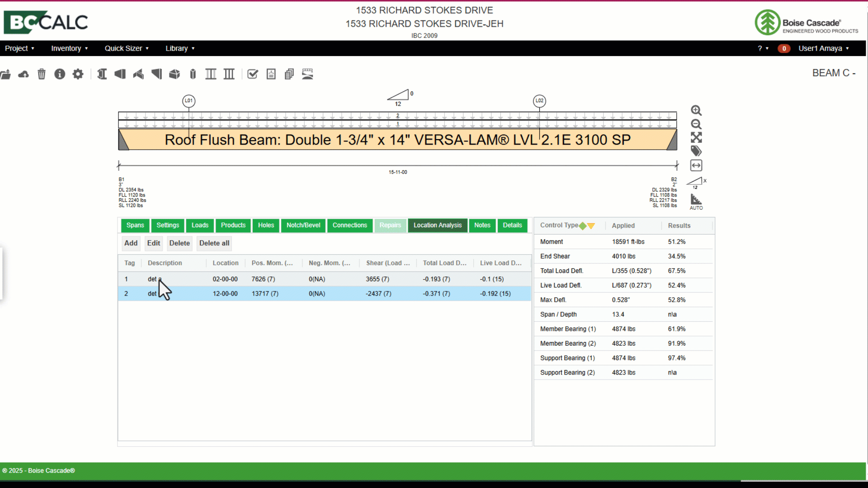Open the settings gear icon

[78, 74]
